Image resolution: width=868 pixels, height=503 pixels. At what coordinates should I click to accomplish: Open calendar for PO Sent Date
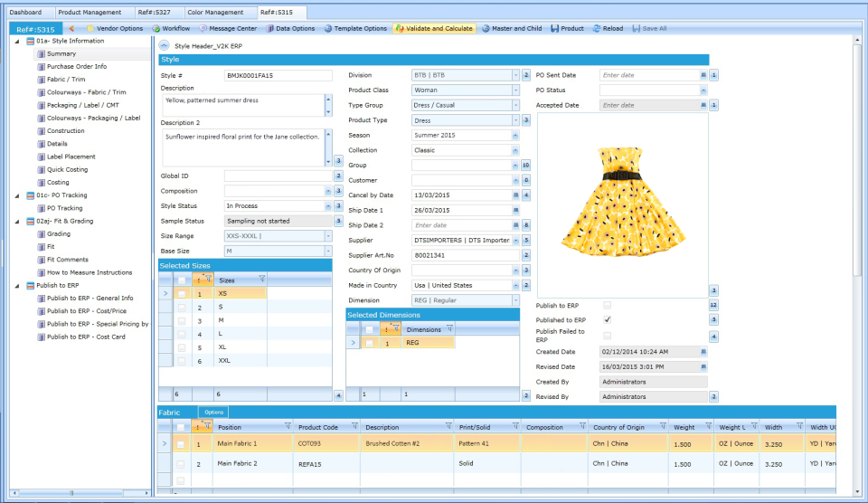[x=703, y=75]
